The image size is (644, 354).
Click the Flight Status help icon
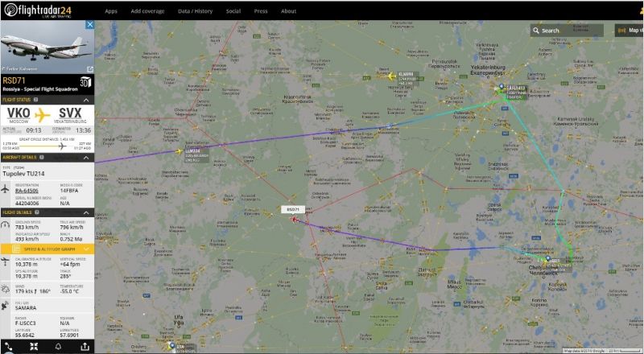(x=35, y=100)
